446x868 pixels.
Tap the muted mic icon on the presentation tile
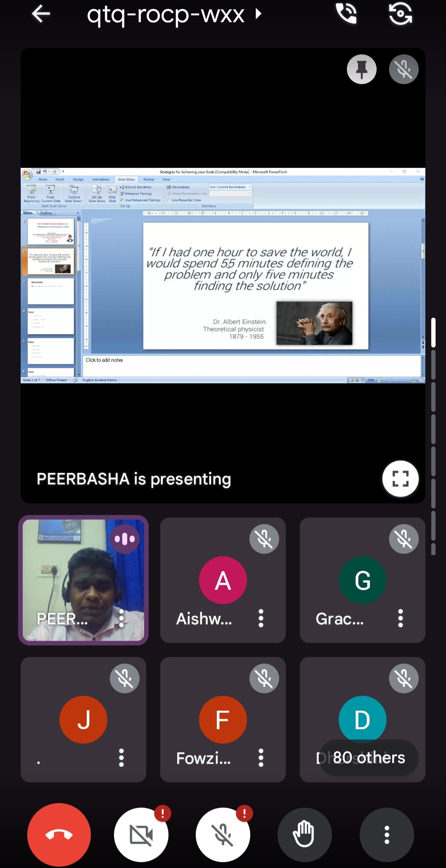point(403,69)
